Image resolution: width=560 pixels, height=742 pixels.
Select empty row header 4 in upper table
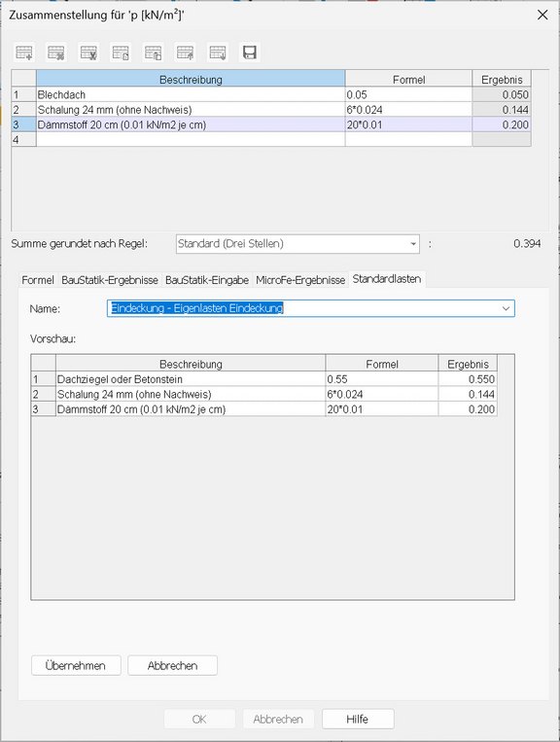coord(23,140)
